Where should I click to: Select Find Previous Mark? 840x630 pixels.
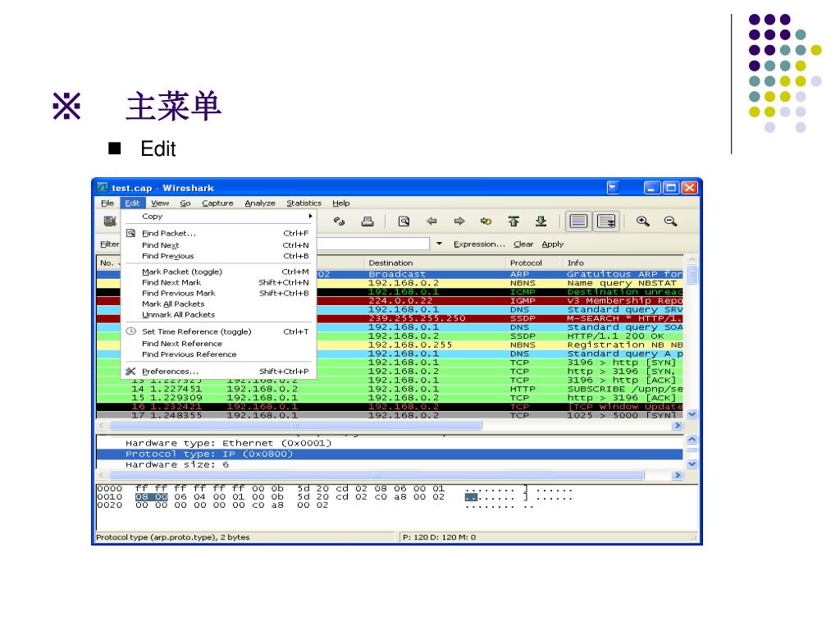click(219, 293)
